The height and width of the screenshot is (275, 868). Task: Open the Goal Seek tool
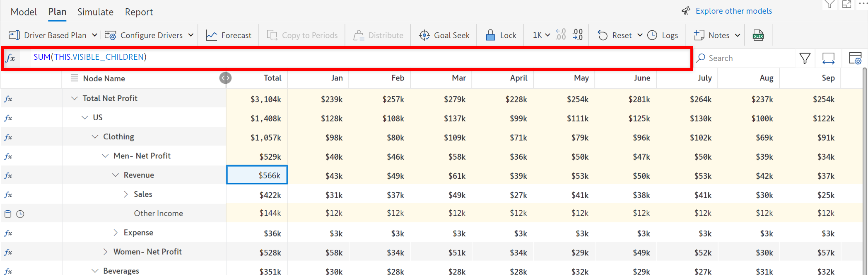444,35
